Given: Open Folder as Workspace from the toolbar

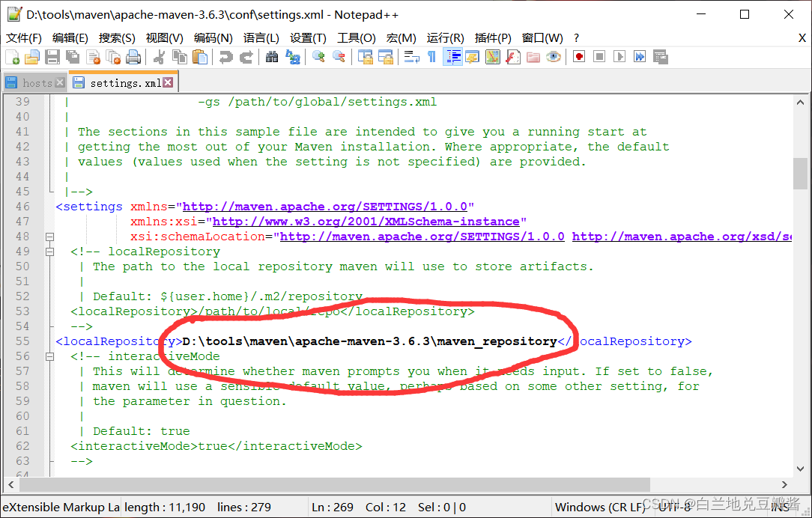Looking at the screenshot, I should tap(533, 57).
